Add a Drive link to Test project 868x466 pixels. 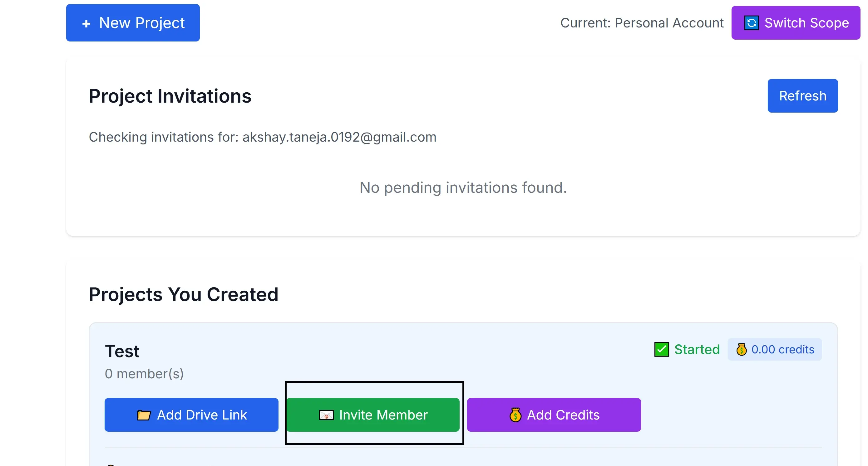coord(191,415)
